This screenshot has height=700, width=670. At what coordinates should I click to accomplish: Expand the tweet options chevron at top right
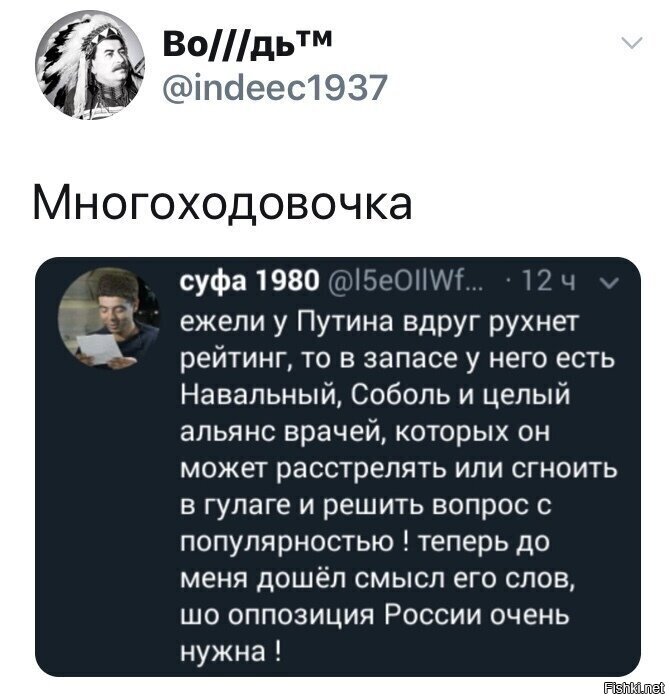point(633,43)
